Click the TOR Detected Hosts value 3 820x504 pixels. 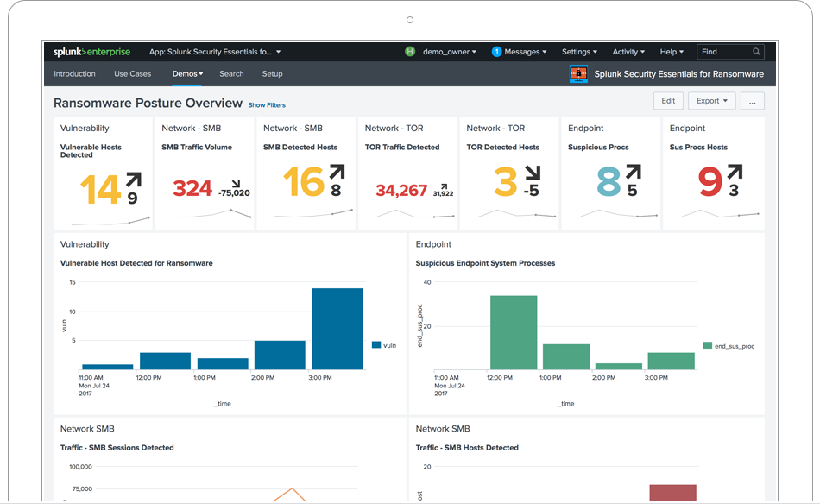point(506,181)
